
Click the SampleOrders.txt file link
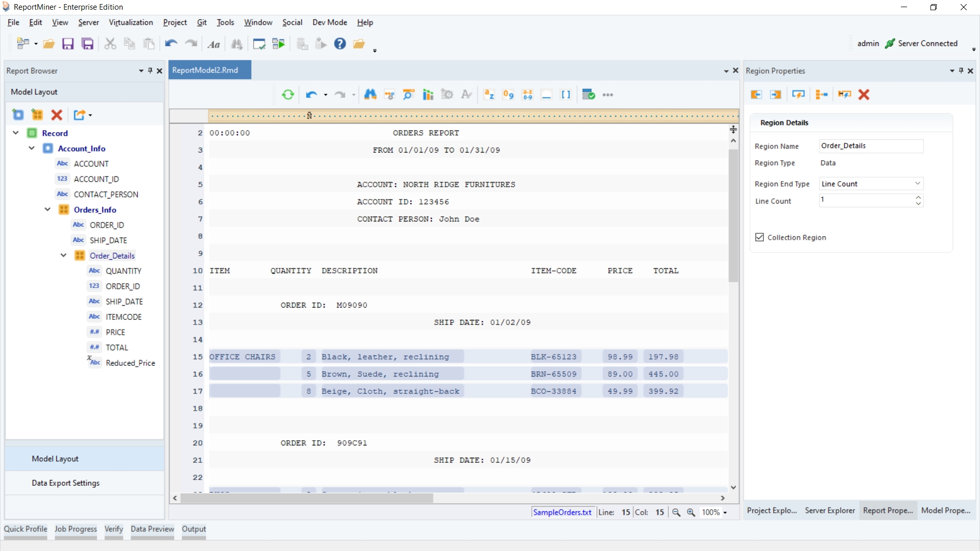pyautogui.click(x=562, y=513)
